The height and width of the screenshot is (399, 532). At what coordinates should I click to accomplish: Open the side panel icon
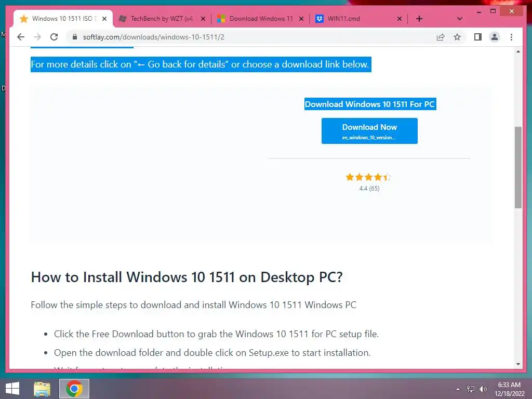coord(478,37)
